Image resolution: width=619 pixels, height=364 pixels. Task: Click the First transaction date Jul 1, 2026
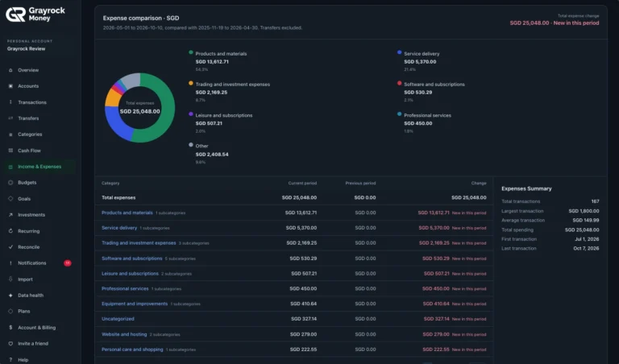tap(586, 239)
